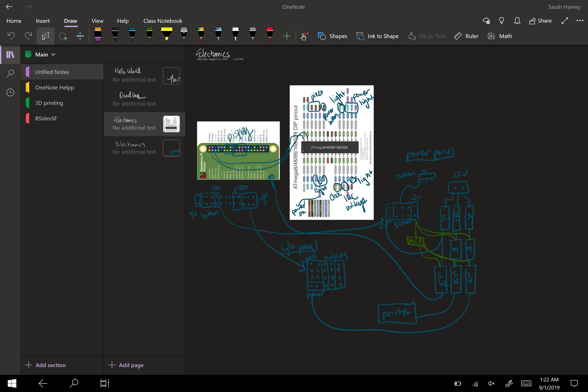Select the Raspberry Pi pinout image
The width and height of the screenshot is (588, 392).
(238, 150)
